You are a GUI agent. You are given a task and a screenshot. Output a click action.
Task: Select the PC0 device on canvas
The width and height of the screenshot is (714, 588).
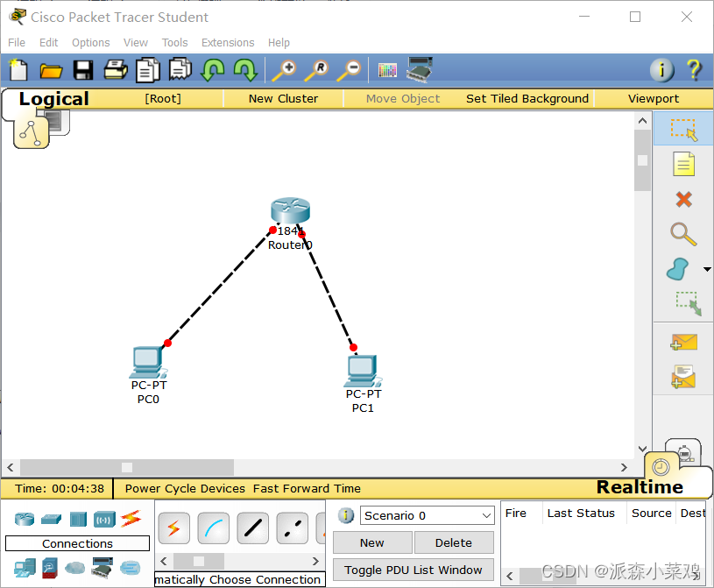coord(148,362)
